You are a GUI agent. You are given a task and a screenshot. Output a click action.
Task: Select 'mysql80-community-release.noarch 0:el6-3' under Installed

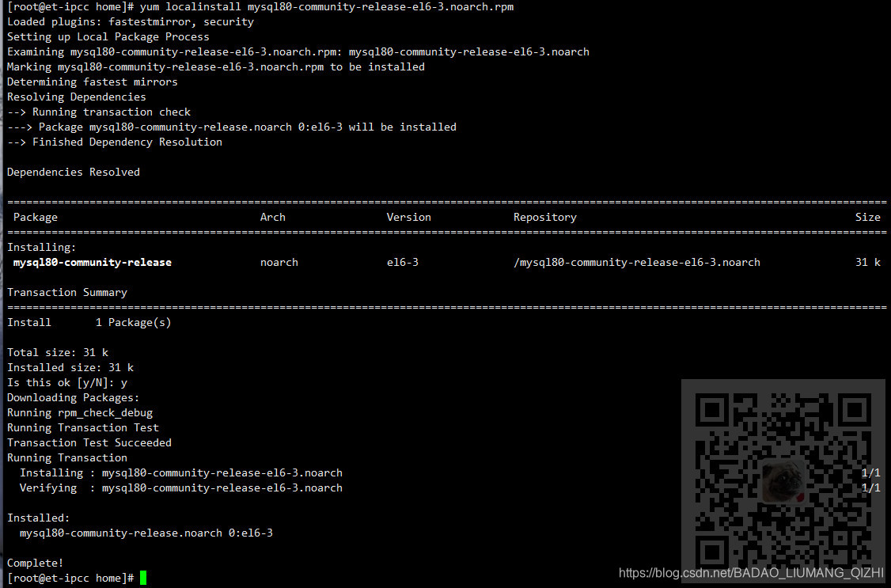pyautogui.click(x=146, y=533)
